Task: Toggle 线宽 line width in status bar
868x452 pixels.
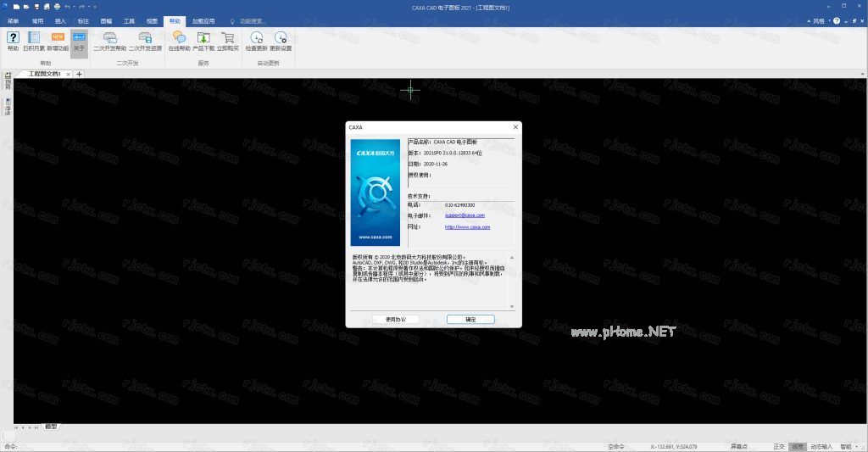Action: click(x=798, y=446)
